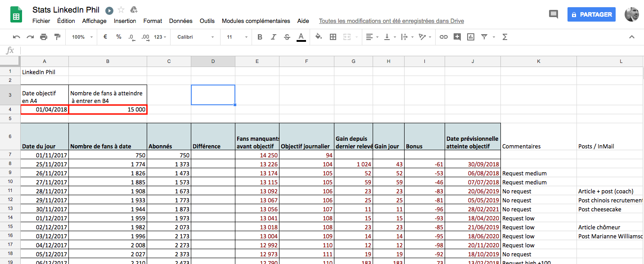
Task: Increase decimal places
Action: coord(145,37)
